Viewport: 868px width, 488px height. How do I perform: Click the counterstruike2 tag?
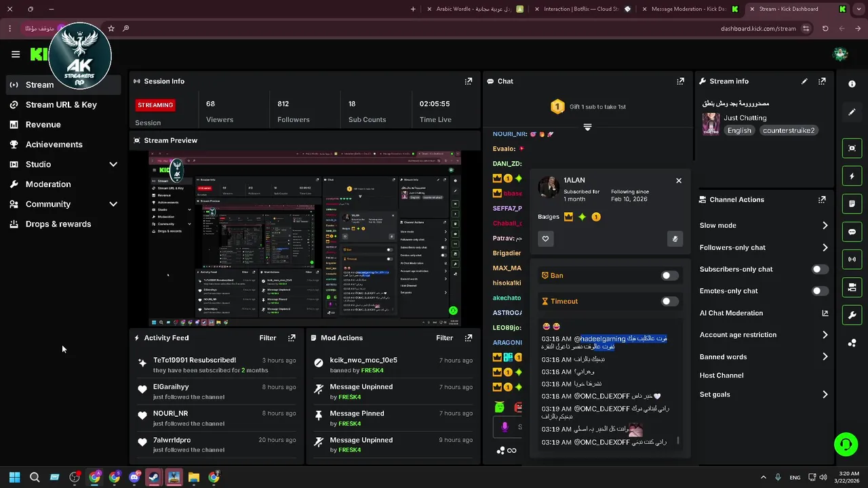click(x=788, y=130)
